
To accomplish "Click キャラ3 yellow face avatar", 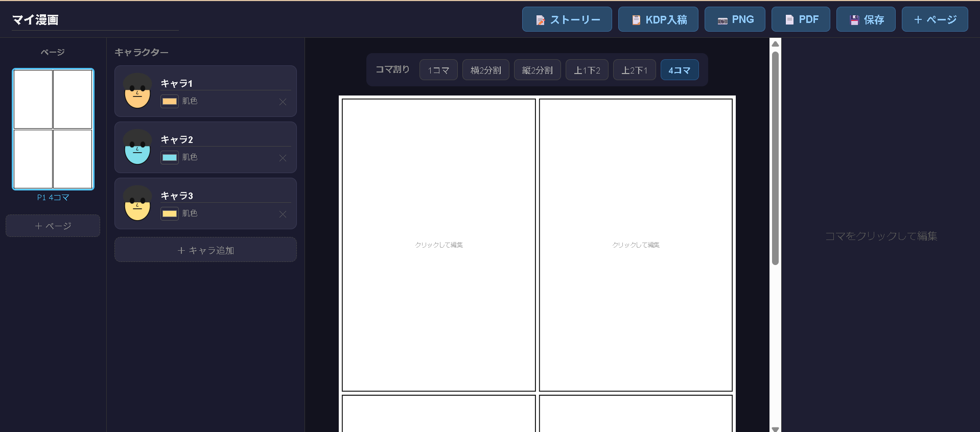I will [137, 204].
